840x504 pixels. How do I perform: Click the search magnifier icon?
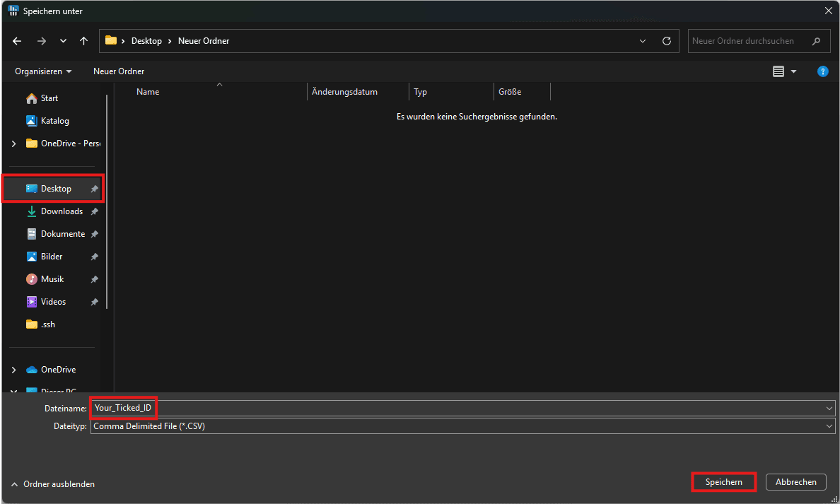tap(817, 41)
